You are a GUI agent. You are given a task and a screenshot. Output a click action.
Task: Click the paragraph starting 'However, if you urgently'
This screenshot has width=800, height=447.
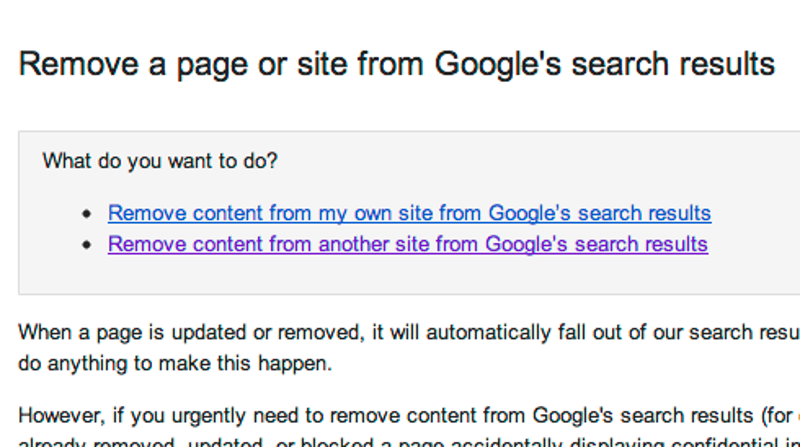click(409, 427)
